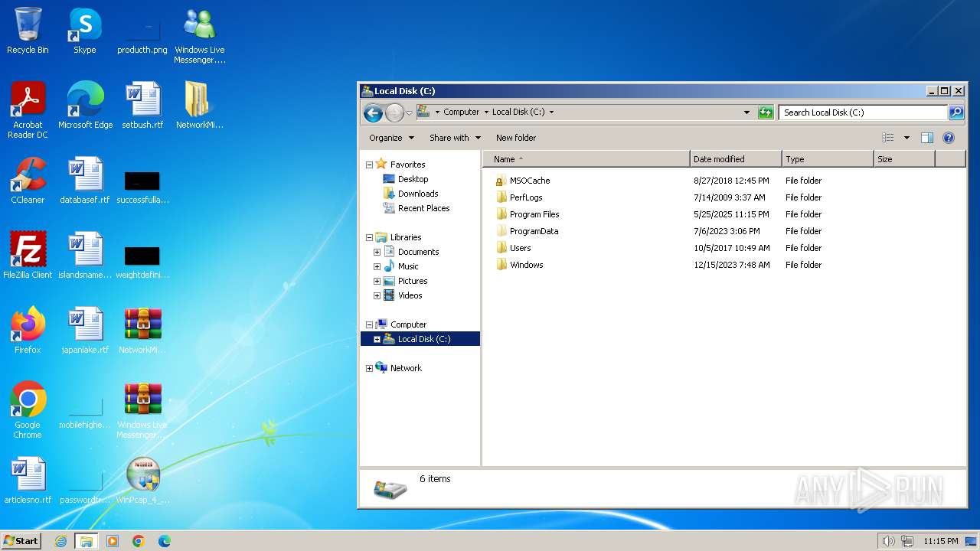This screenshot has width=980, height=551.
Task: Launch Microsoft Edge desktop shortcut
Action: 85,106
